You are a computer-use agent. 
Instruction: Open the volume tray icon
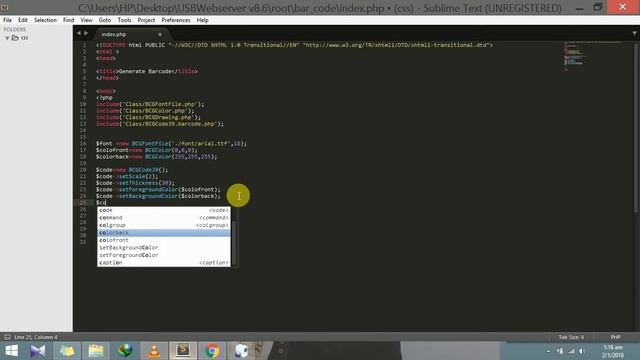click(582, 351)
